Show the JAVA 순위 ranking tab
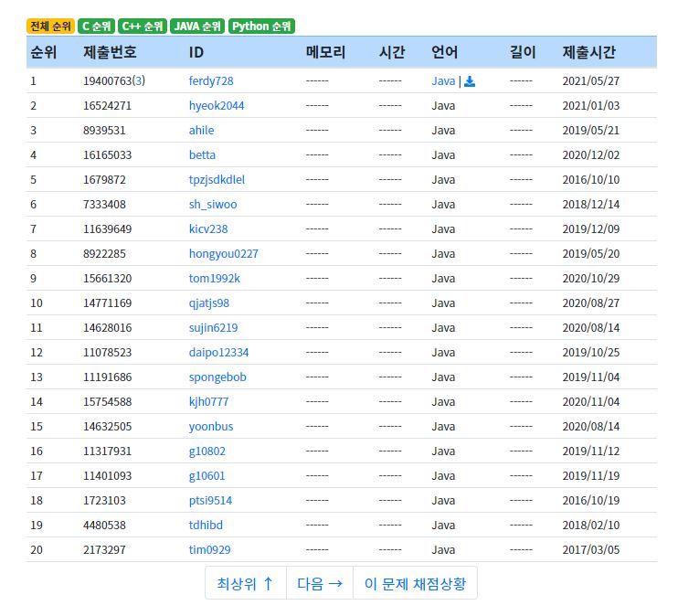The width and height of the screenshot is (678, 616). [197, 26]
